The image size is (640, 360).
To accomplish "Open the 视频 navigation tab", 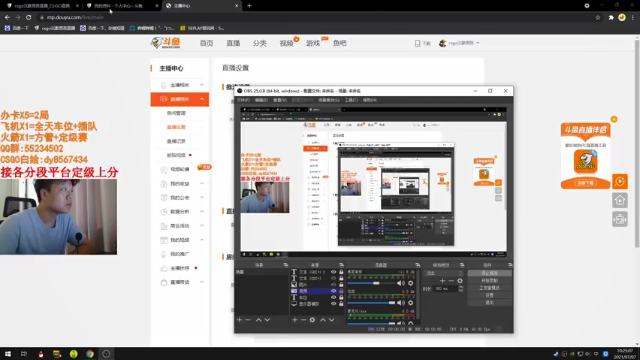I will coord(287,43).
